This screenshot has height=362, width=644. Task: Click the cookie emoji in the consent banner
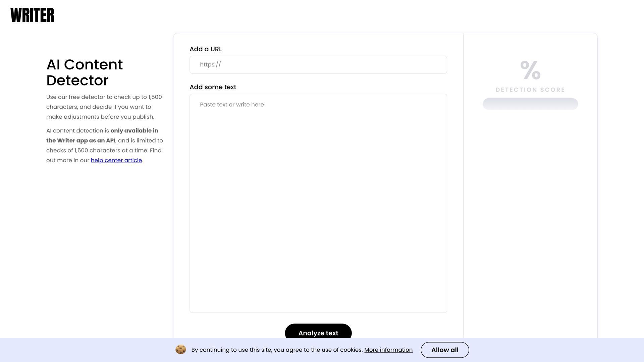point(180,350)
